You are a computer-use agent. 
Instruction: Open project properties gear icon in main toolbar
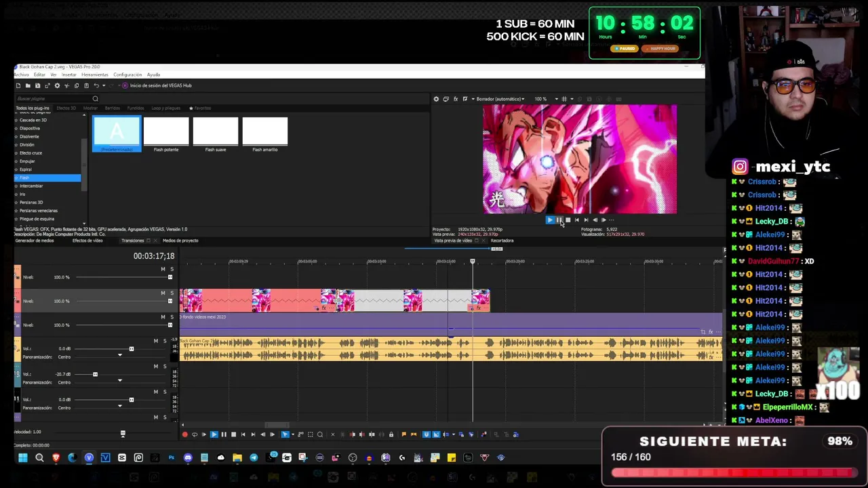(x=57, y=85)
